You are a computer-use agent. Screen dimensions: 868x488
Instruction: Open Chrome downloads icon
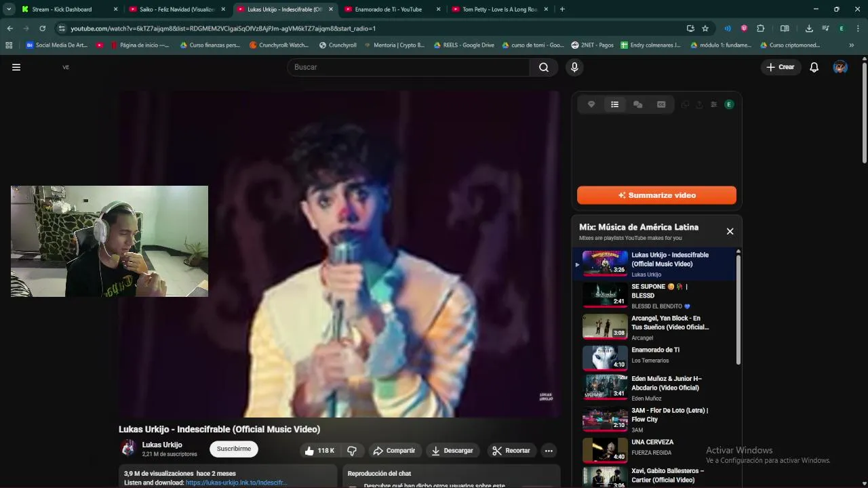pos(809,28)
